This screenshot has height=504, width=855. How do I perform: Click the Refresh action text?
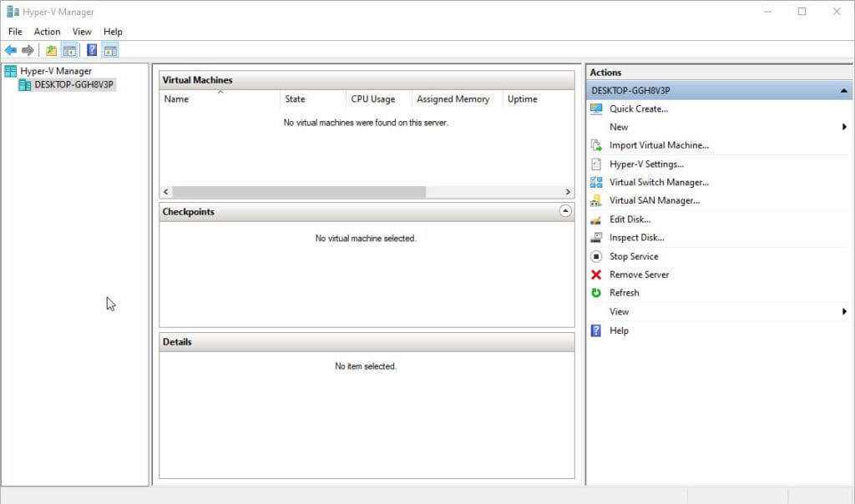point(625,293)
